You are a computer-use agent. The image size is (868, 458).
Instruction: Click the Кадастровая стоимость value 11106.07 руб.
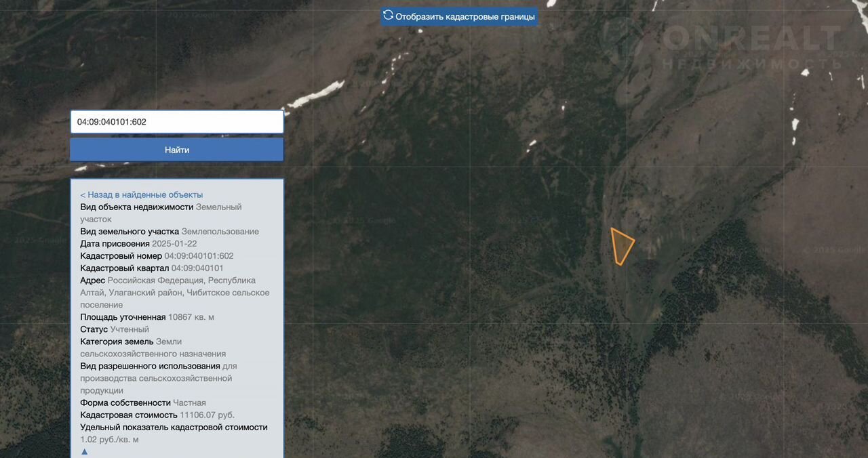(x=208, y=415)
